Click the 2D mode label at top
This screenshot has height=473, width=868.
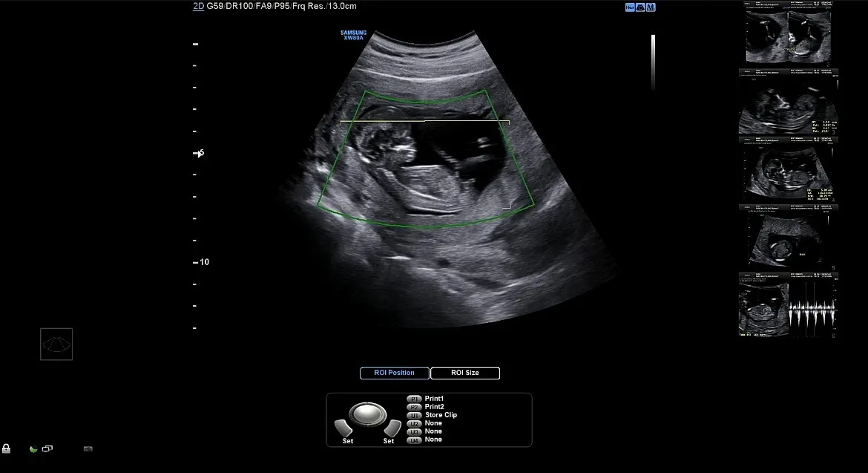(198, 6)
